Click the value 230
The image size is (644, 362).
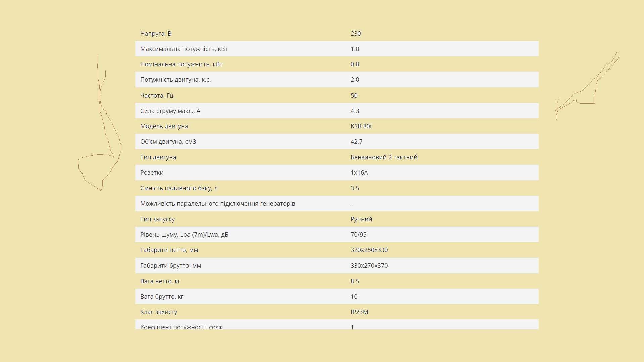tap(356, 34)
